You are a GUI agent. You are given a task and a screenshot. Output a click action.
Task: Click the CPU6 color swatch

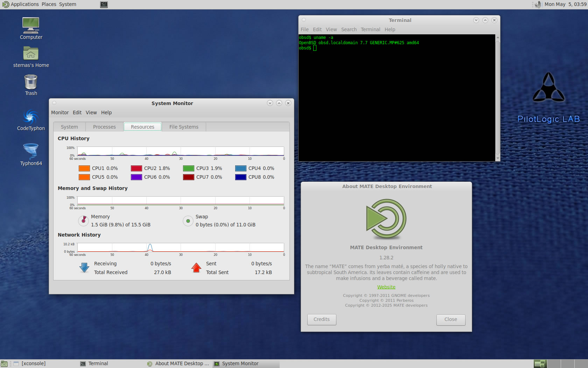(x=136, y=177)
